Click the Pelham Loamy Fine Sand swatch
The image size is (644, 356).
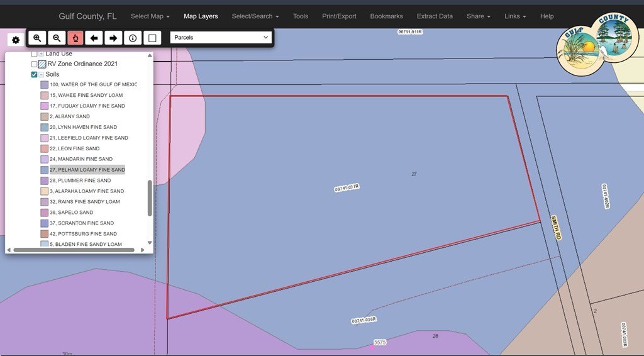(45, 170)
